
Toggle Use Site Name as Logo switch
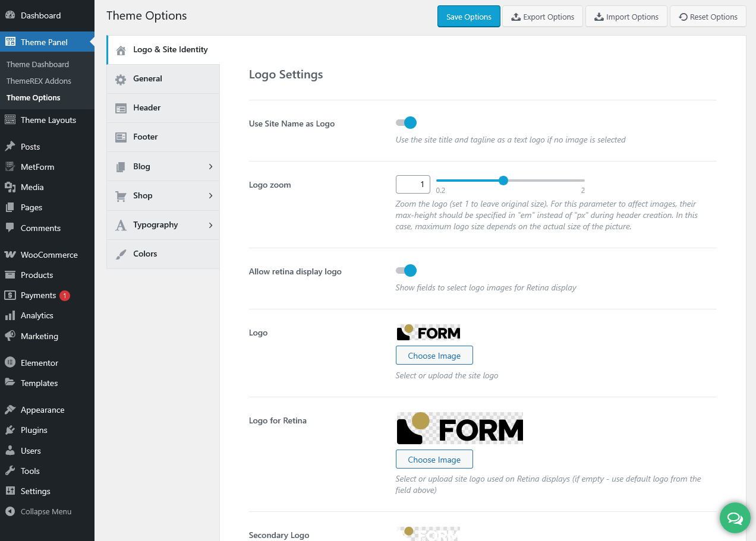tap(407, 123)
